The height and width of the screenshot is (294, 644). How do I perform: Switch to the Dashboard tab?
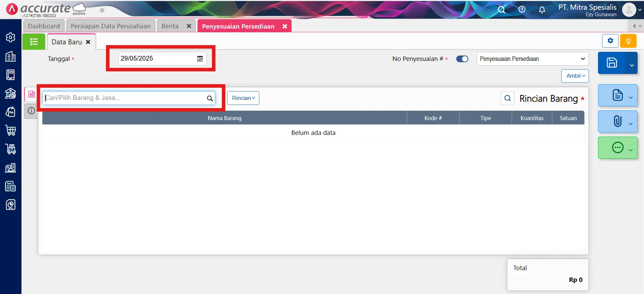pos(44,26)
